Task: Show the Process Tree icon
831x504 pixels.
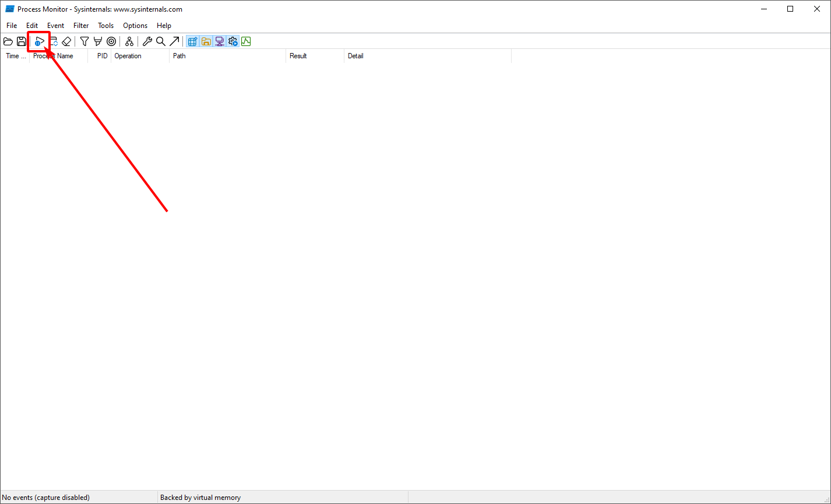Action: click(129, 41)
